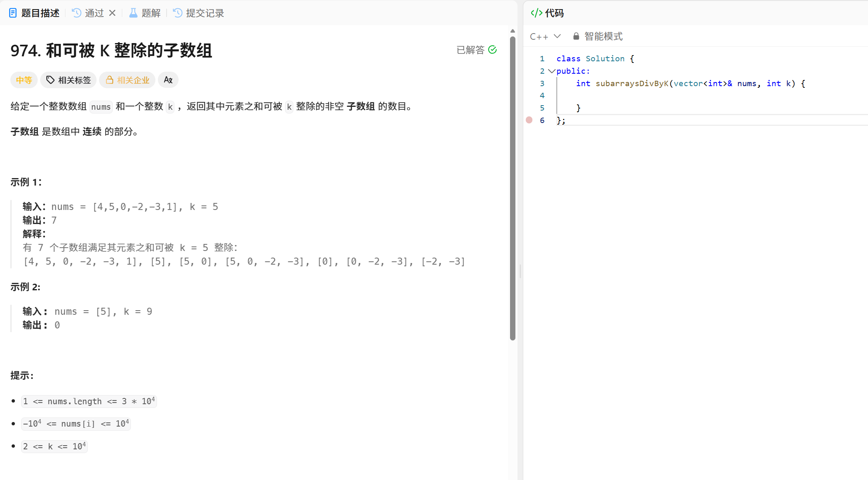The width and height of the screenshot is (868, 480).
Task: Toggle the 智能模式 lock setting
Action: point(598,36)
